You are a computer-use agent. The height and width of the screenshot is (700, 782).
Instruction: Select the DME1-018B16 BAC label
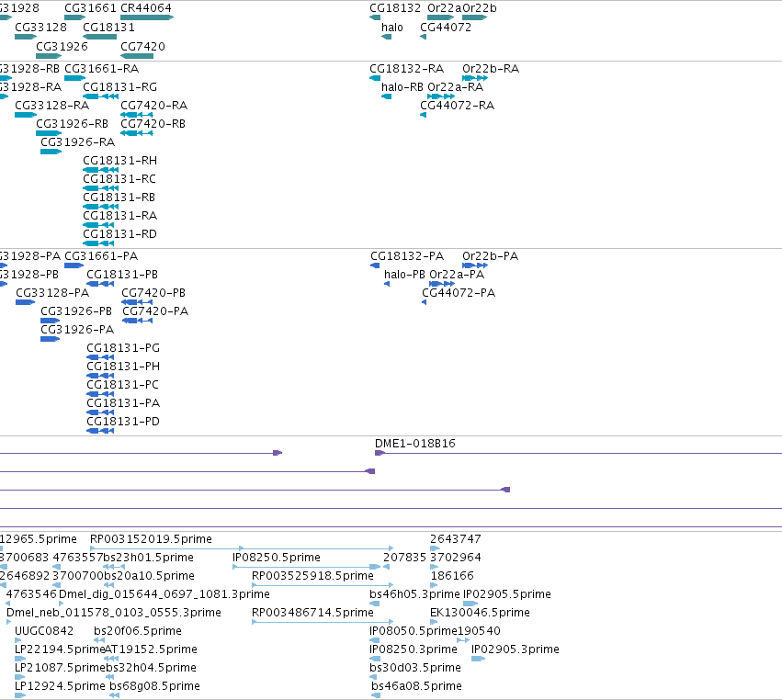[415, 444]
